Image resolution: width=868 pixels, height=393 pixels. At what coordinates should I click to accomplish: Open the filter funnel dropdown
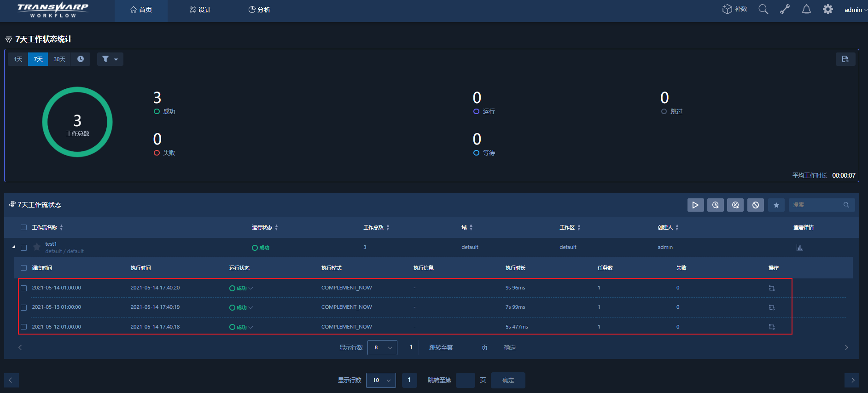[110, 59]
